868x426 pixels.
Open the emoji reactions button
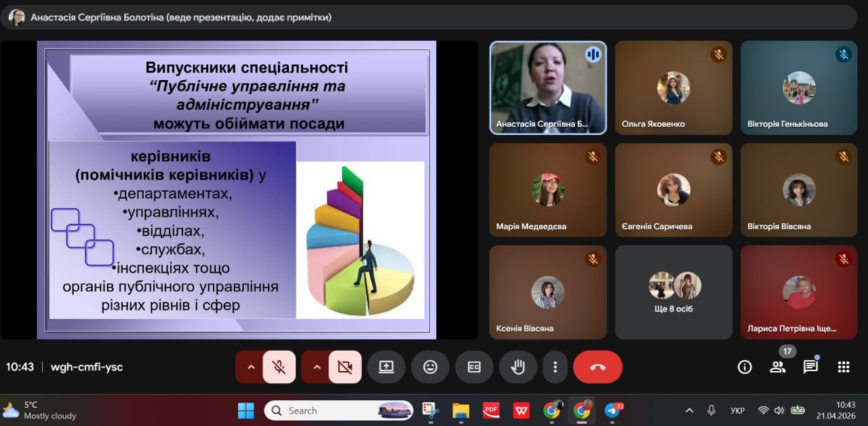tap(430, 367)
